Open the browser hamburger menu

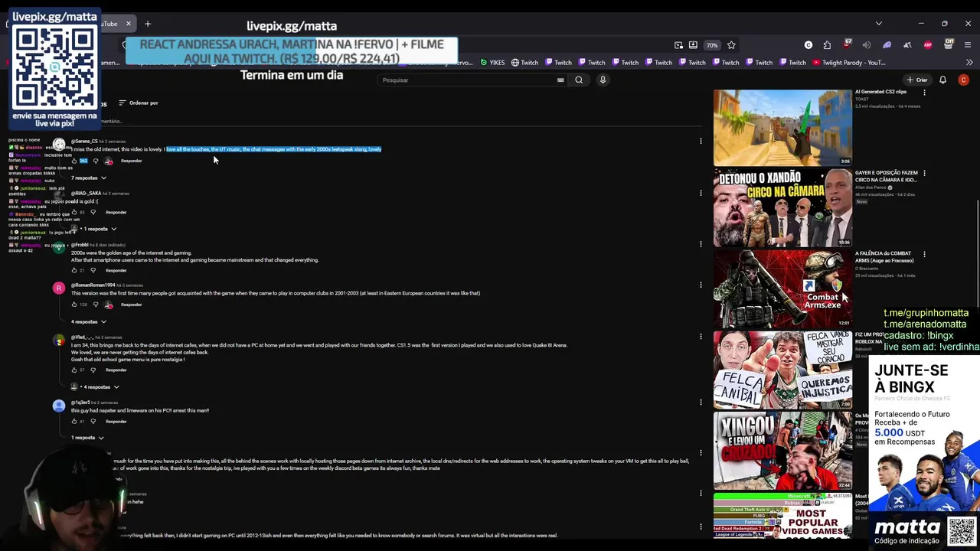[968, 45]
